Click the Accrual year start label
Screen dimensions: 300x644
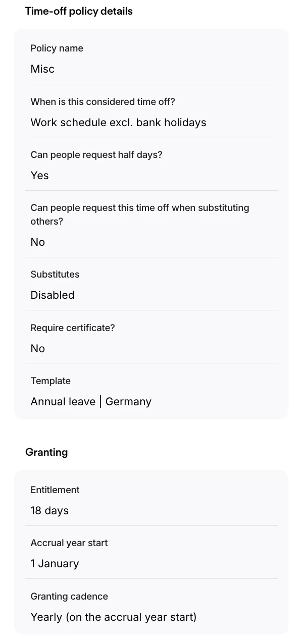pyautogui.click(x=69, y=543)
